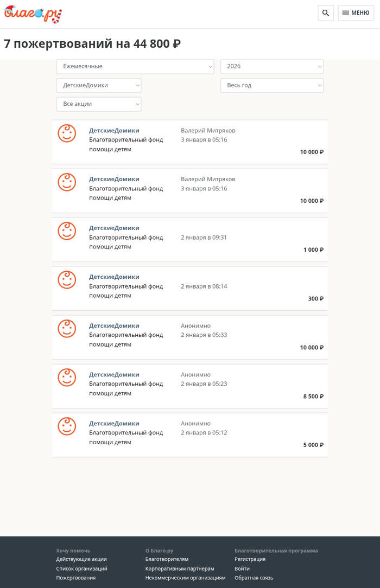This screenshot has width=380, height=588.
Task: Expand the Все акции dropdown
Action: [99, 104]
